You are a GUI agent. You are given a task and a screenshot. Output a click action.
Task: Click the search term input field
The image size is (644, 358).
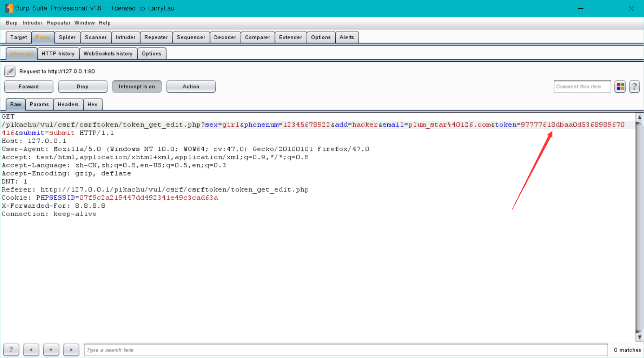tap(346, 350)
